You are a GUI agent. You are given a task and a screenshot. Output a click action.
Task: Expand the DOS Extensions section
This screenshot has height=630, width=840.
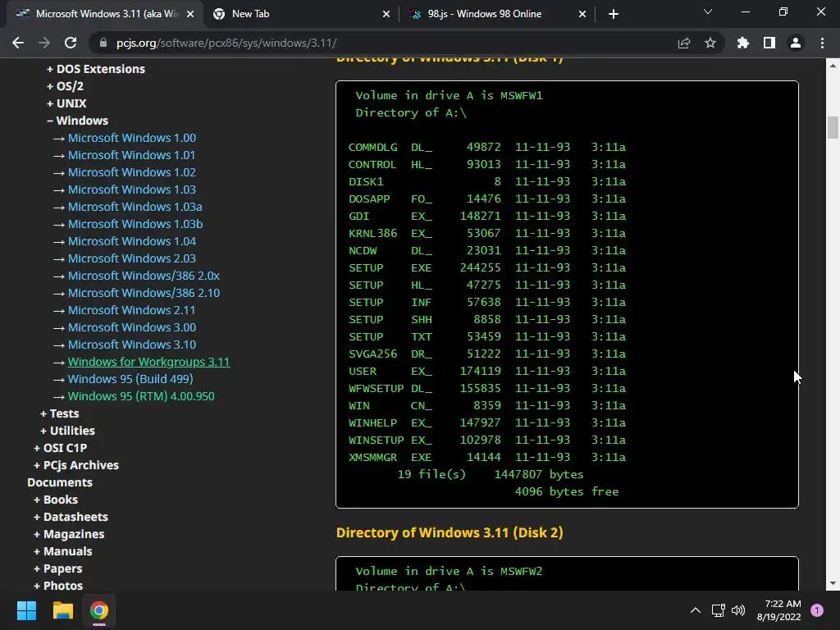(x=95, y=69)
